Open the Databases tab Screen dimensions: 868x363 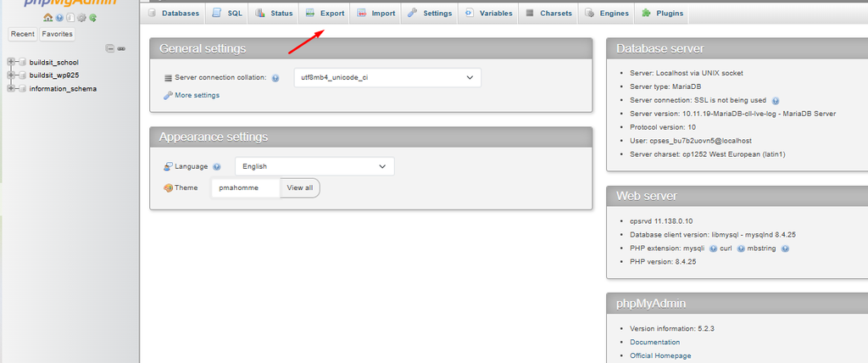pyautogui.click(x=173, y=14)
